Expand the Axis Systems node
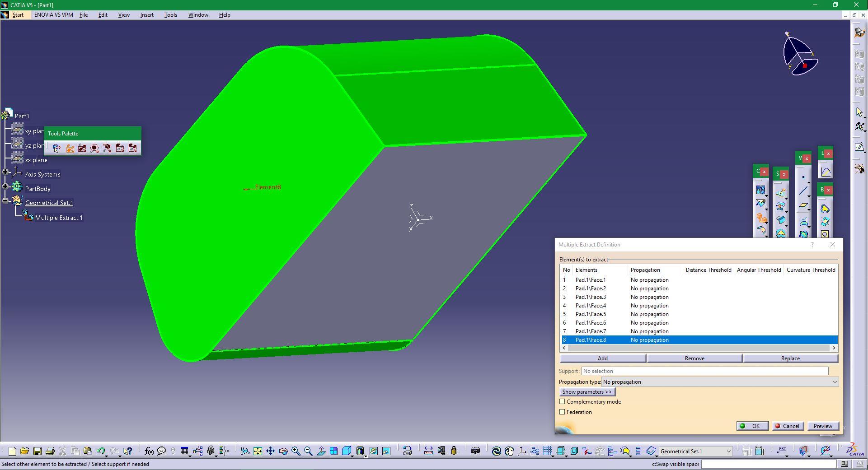Image resolution: width=868 pixels, height=470 pixels. tap(5, 172)
